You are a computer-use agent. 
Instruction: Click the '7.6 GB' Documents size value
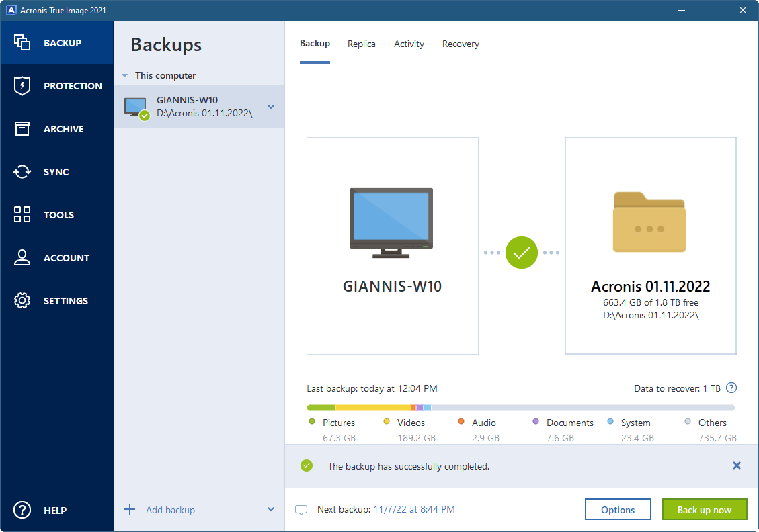tap(560, 438)
